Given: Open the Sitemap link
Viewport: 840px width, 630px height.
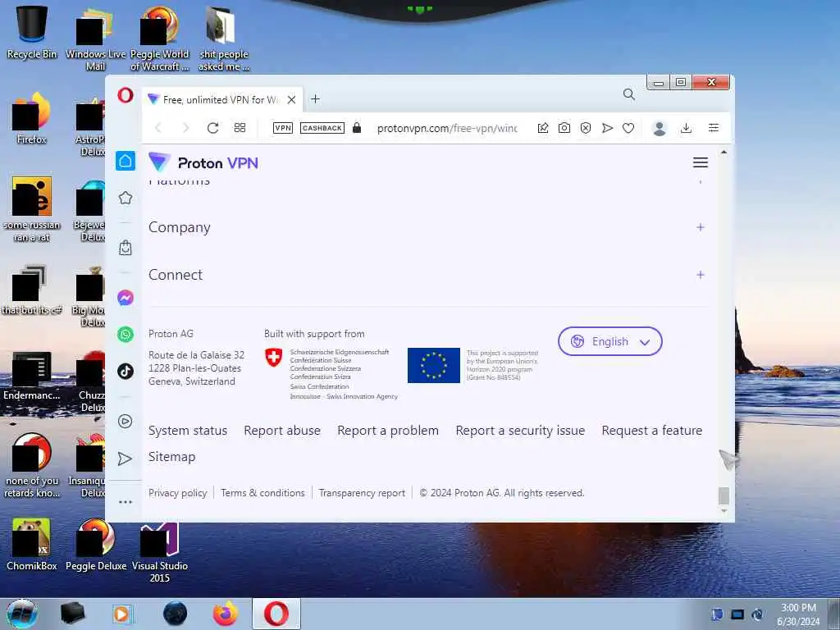Looking at the screenshot, I should tap(172, 457).
